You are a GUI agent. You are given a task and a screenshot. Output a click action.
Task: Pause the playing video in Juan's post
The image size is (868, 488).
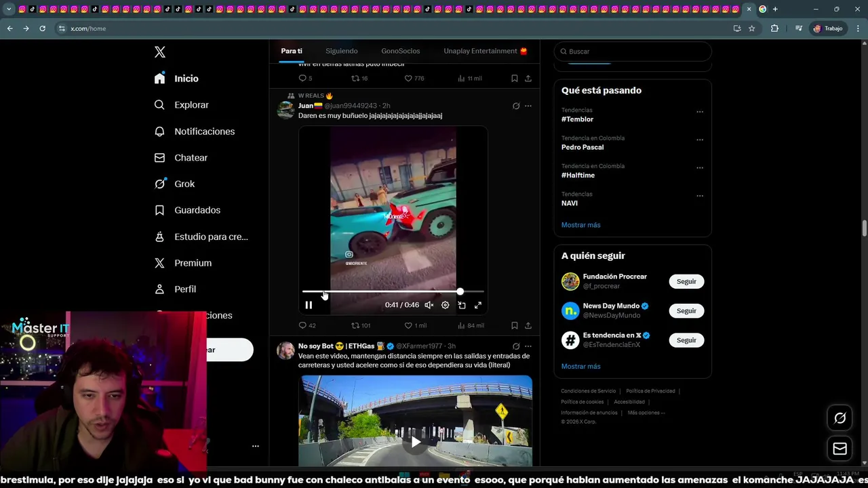pos(309,305)
